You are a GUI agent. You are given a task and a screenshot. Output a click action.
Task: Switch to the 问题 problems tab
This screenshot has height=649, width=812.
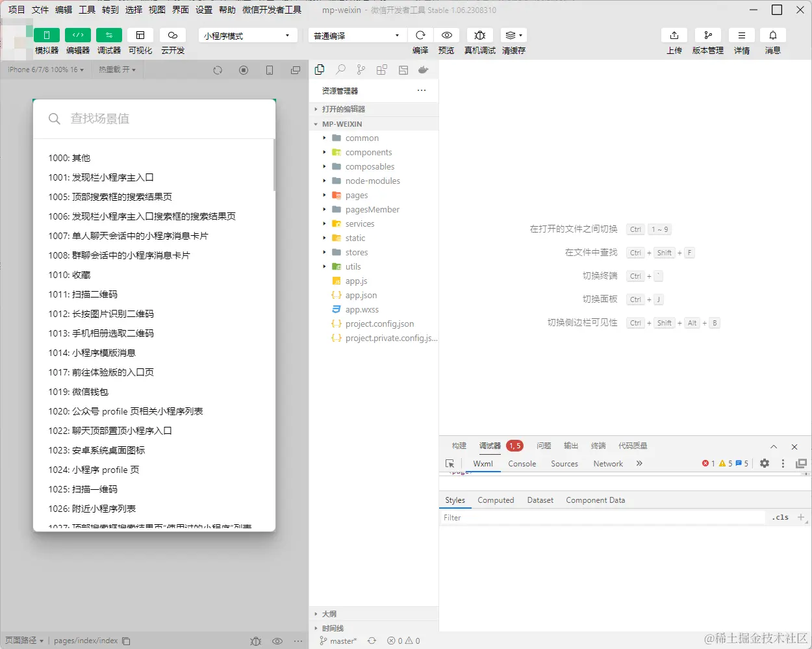544,446
